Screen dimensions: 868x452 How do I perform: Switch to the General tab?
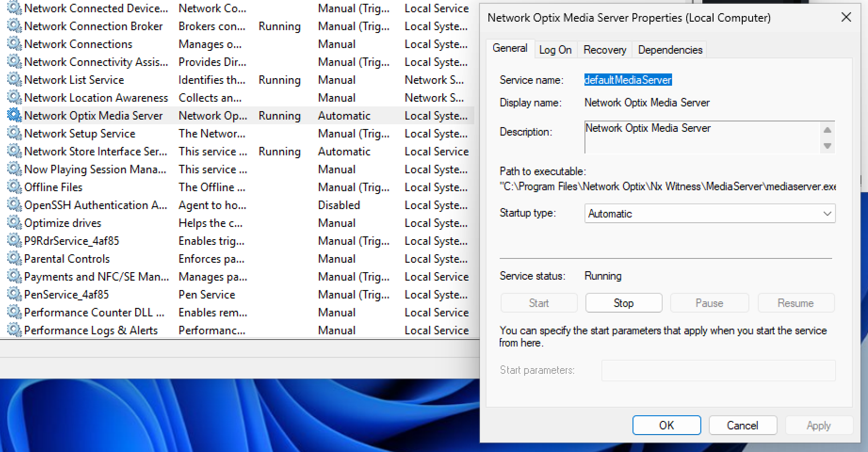(510, 48)
